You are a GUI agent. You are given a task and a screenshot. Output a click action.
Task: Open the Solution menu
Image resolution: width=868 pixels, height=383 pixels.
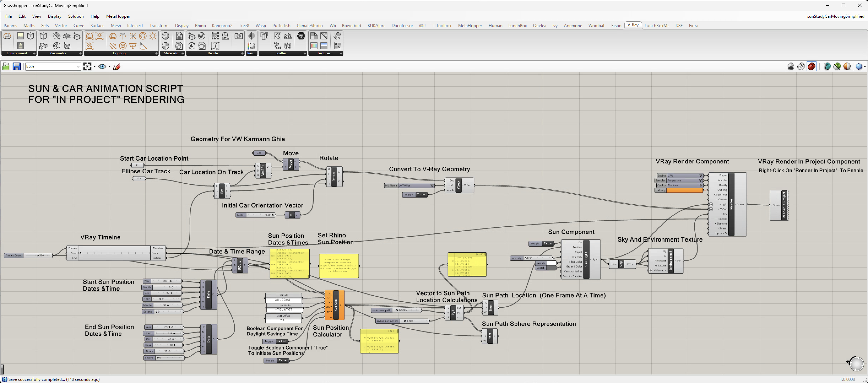(76, 16)
